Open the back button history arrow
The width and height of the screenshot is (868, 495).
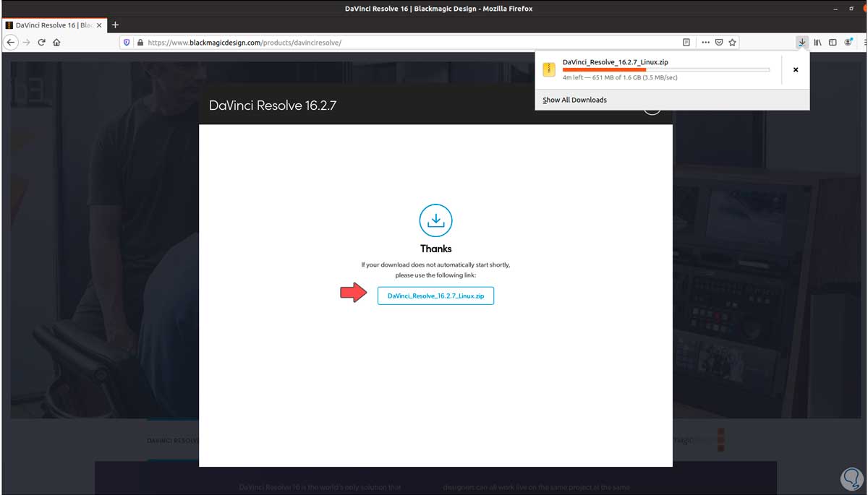[10, 42]
